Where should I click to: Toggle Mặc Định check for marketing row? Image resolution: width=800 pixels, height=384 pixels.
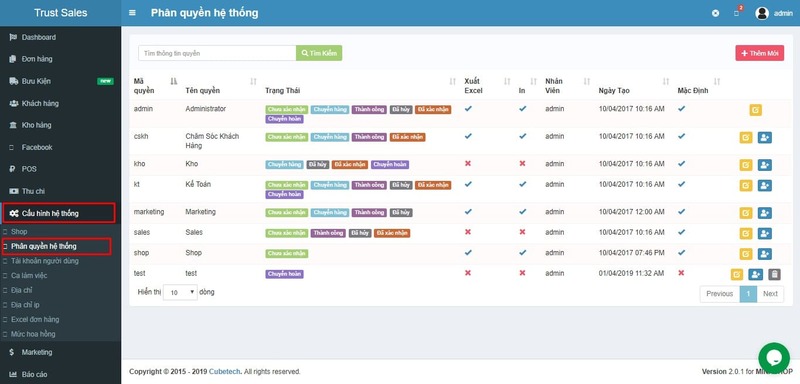(x=681, y=212)
